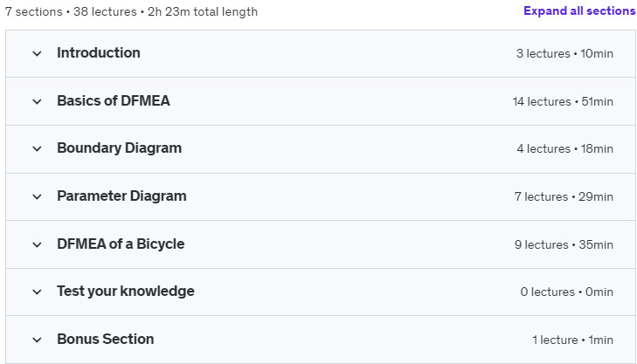Click the 1 lecture • 1min text
The height and width of the screenshot is (364, 637).
573,340
